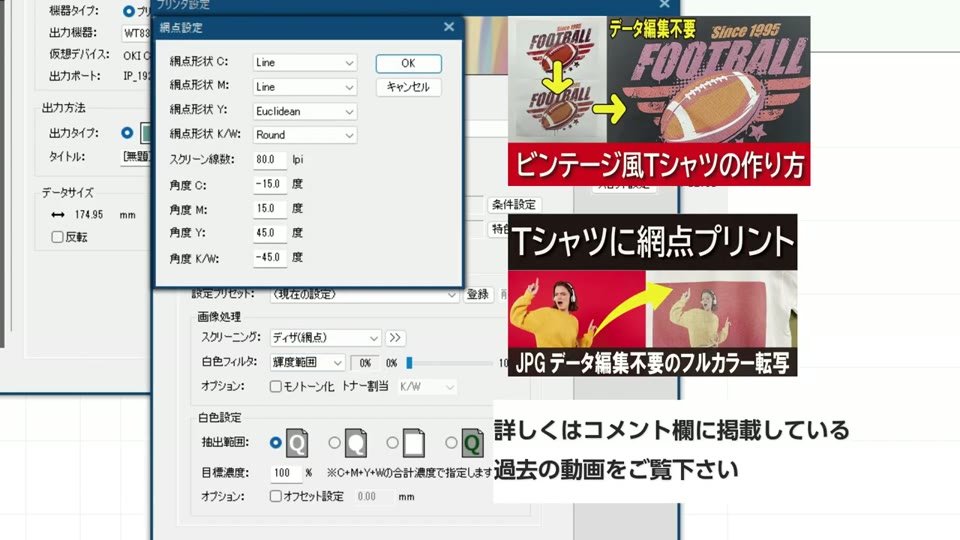
Task: Open the 網点形状 K/W Round dropdown
Action: click(305, 135)
